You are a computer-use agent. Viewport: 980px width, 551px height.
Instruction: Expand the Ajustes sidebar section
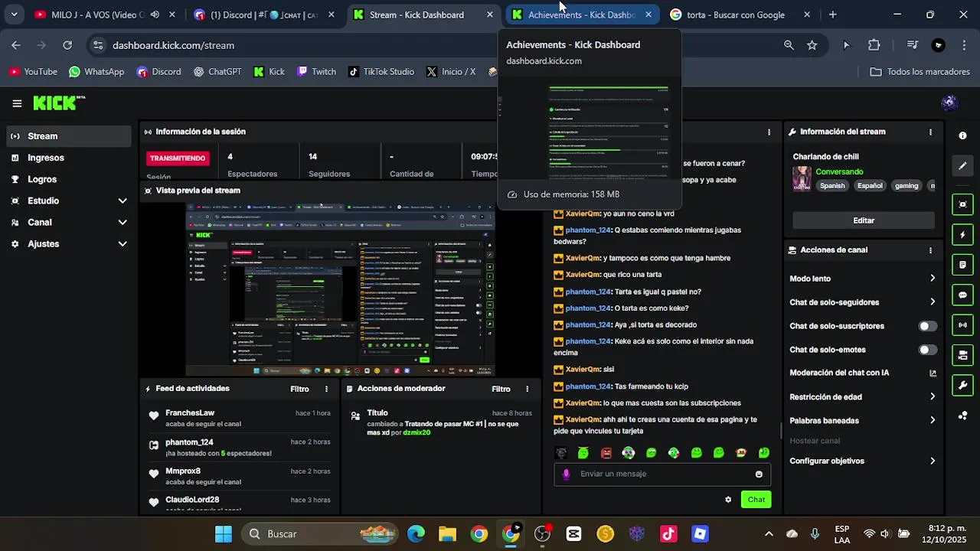67,243
